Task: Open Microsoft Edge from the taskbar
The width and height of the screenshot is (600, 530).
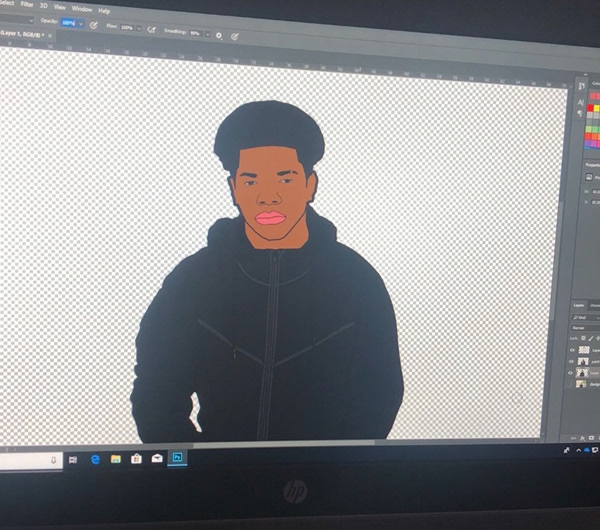Action: 95,459
